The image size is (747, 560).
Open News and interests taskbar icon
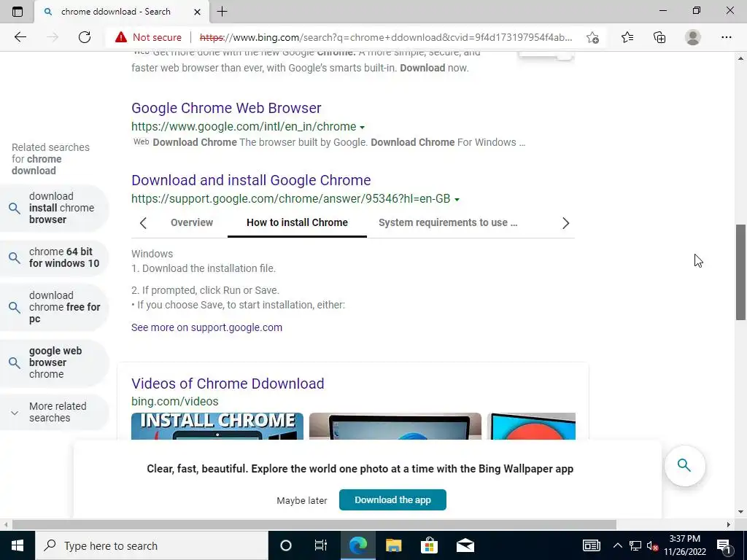pyautogui.click(x=591, y=545)
